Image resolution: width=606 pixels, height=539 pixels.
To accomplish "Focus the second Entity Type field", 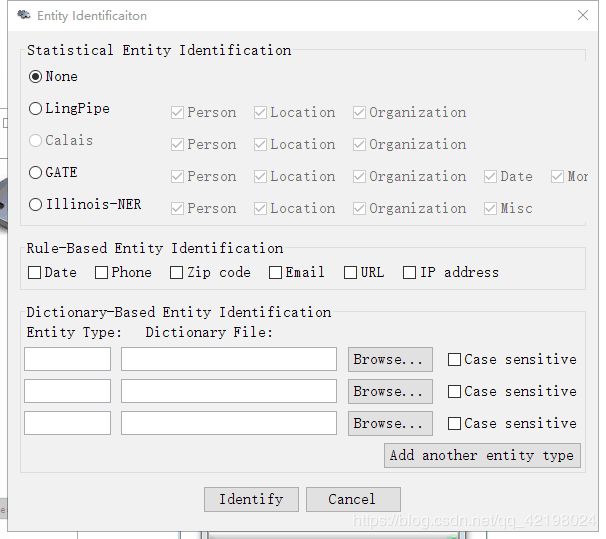I will (x=67, y=391).
